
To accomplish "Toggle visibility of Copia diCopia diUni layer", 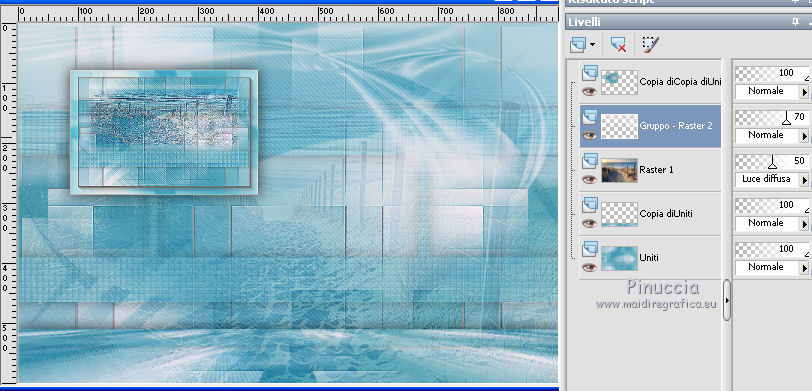I will point(589,92).
